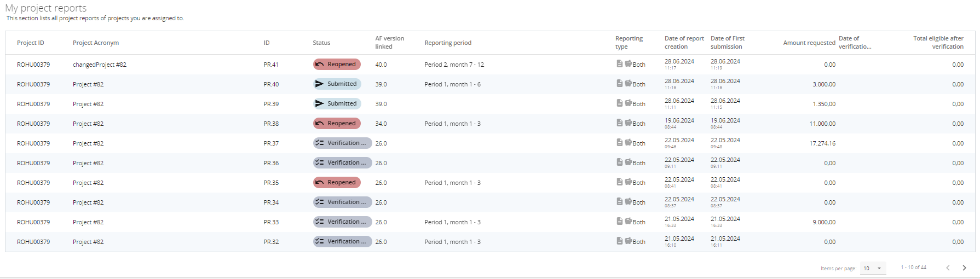
Task: Select the PR.36 report ID
Action: click(x=271, y=163)
